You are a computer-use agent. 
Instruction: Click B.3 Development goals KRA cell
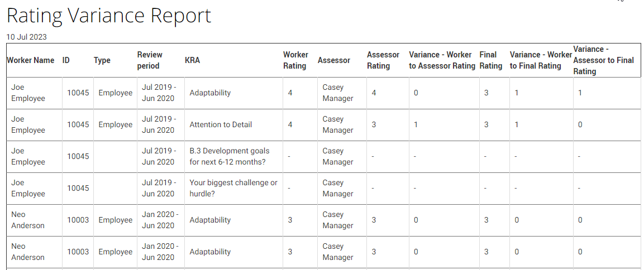[230, 156]
